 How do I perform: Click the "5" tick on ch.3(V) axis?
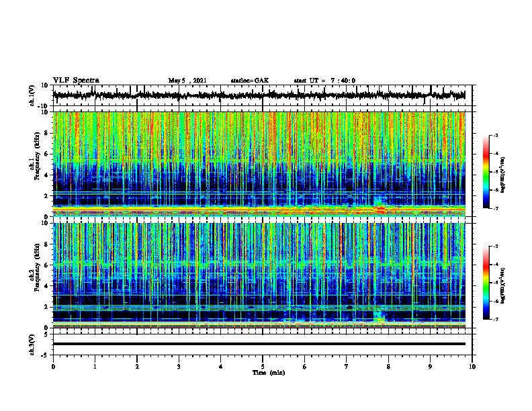click(47, 334)
